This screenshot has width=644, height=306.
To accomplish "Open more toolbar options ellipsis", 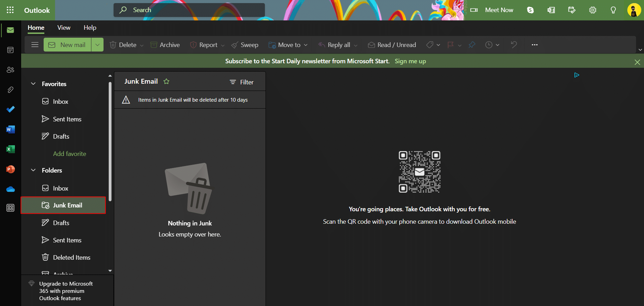I will [x=535, y=45].
